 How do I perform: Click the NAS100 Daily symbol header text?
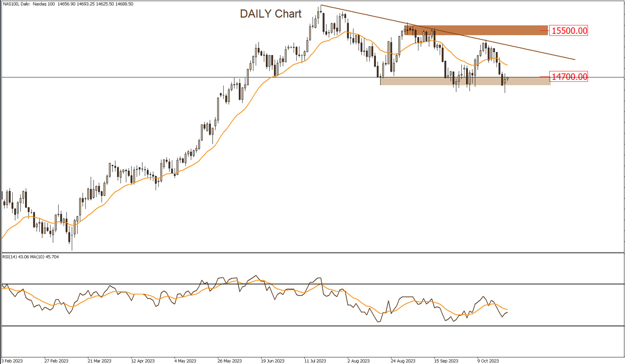[68, 4]
